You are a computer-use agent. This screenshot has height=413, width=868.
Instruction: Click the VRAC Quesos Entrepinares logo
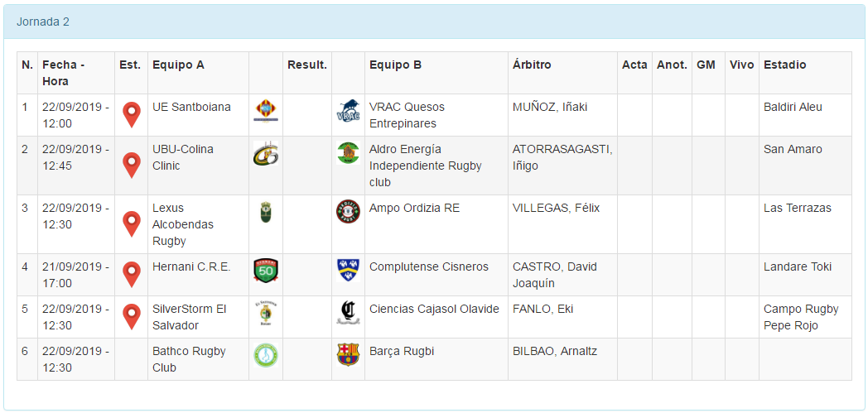(348, 112)
